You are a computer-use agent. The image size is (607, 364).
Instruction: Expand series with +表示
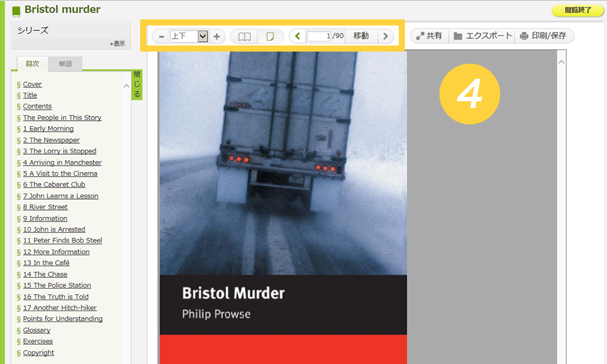(117, 44)
